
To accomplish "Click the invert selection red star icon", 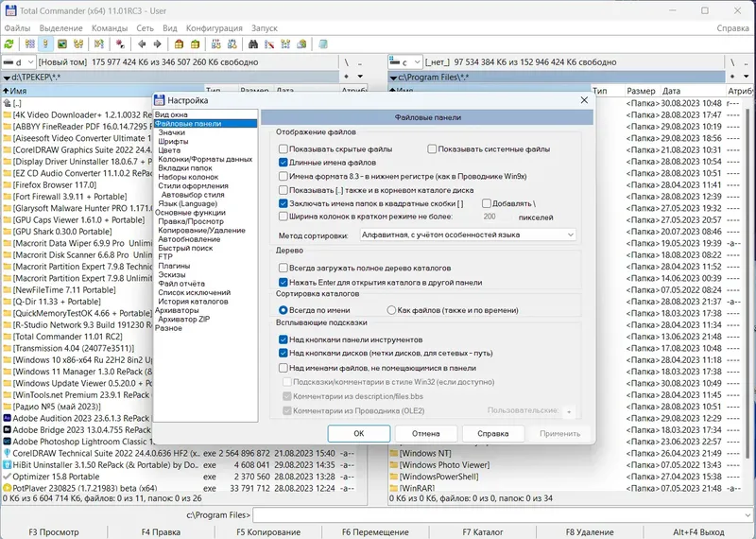I will tap(120, 44).
